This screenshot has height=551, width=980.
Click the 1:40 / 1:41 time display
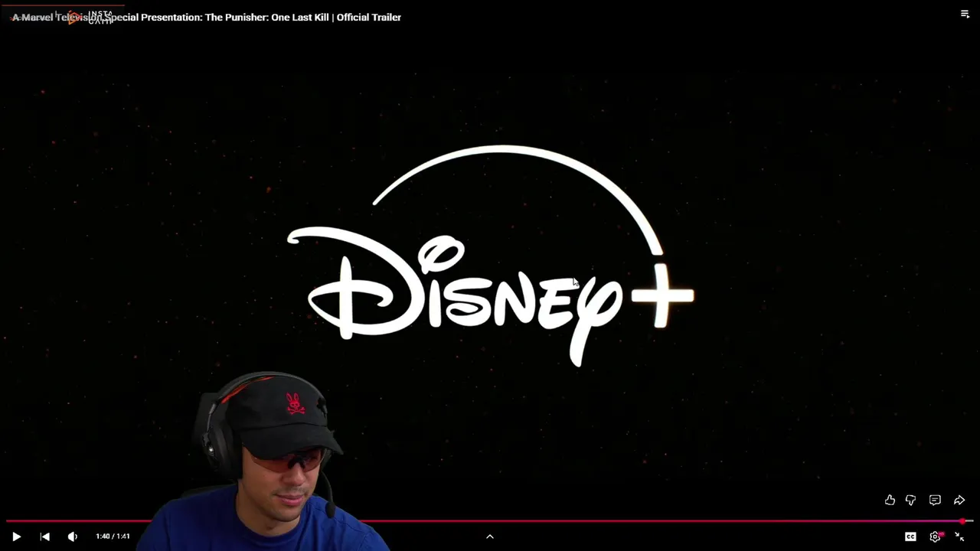[113, 536]
